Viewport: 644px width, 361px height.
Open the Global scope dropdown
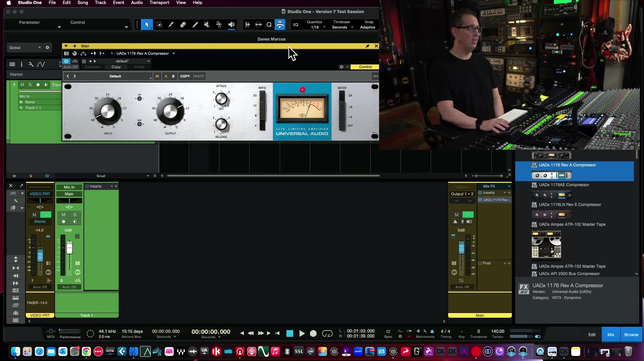[24, 48]
